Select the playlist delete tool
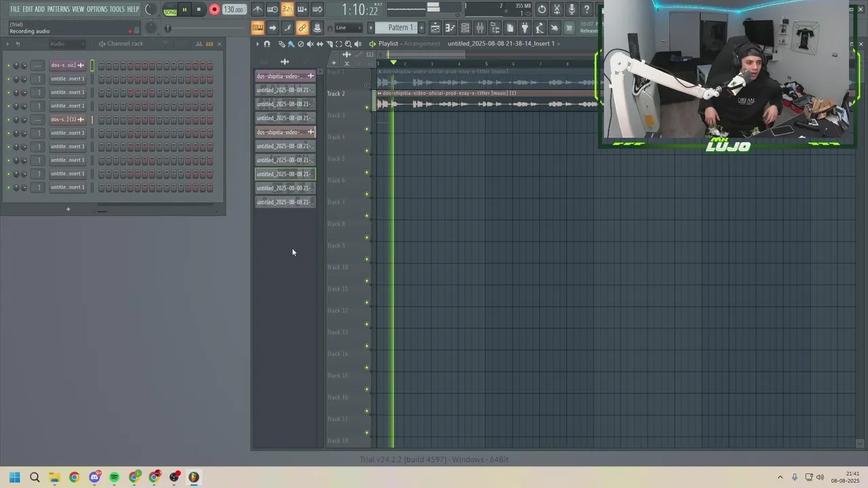Screen dimensions: 868x488 pos(300,44)
